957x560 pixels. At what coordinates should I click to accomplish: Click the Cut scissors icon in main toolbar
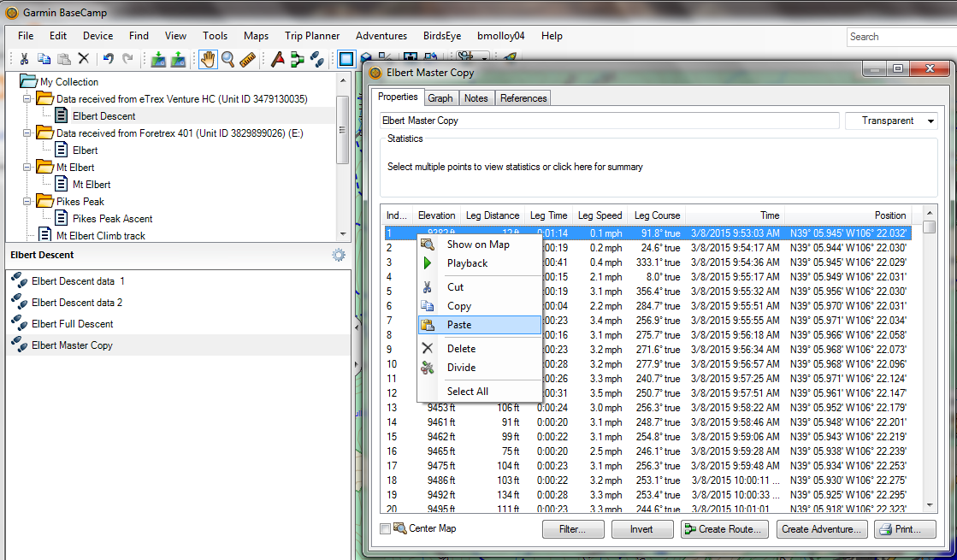point(25,59)
